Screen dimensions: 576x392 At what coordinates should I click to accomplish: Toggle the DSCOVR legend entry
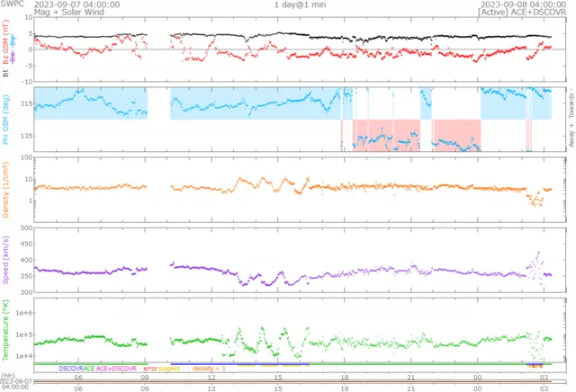70,369
